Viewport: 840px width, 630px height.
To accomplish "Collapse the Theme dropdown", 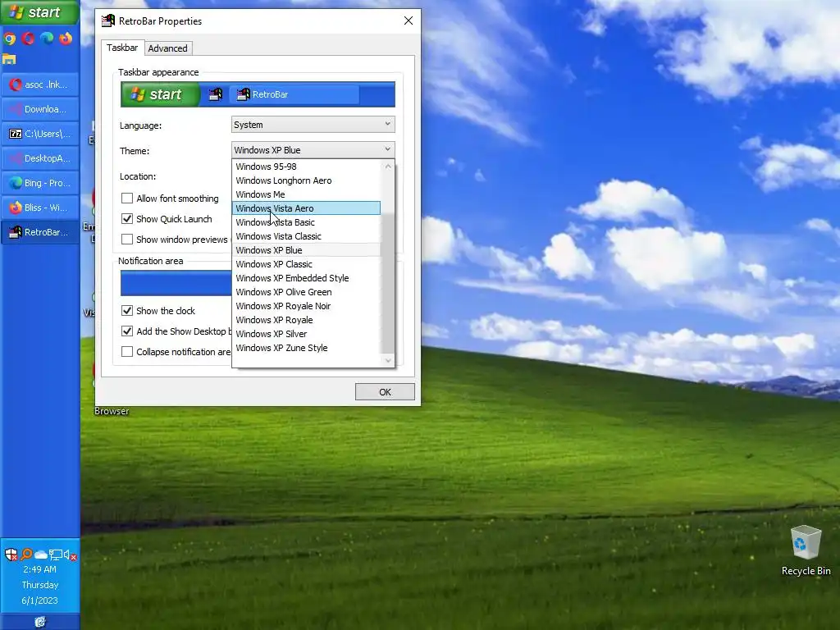I will [313, 150].
